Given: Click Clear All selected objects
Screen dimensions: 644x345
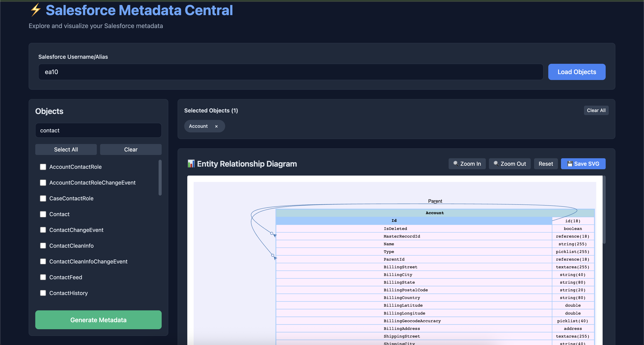Looking at the screenshot, I should [596, 110].
